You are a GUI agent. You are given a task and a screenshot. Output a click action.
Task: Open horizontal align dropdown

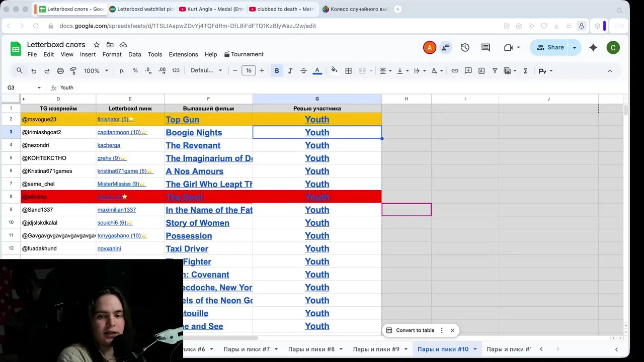[x=385, y=71]
